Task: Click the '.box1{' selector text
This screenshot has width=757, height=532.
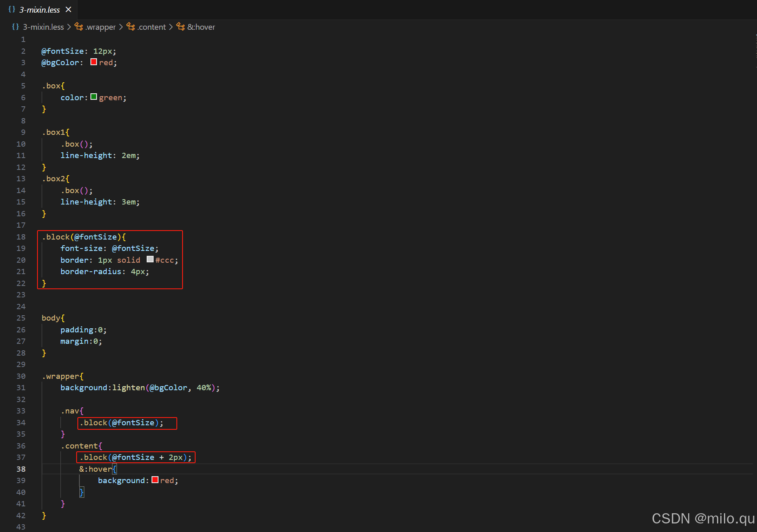Action: point(55,132)
